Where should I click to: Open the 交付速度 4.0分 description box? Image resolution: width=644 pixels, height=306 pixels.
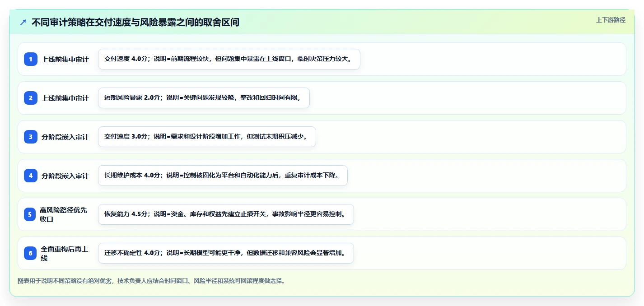coord(229,59)
